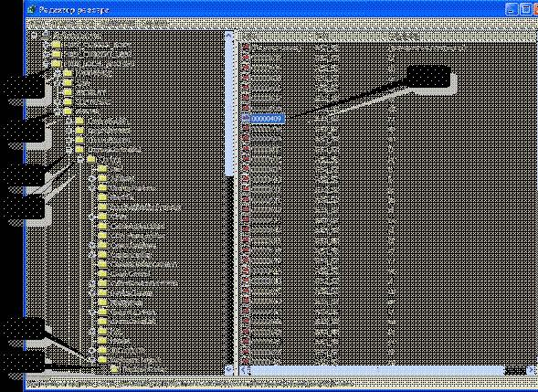
Task: Click the My Computer root icon
Action: [46, 35]
